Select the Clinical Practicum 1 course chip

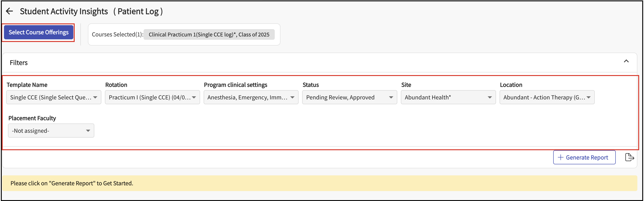209,34
